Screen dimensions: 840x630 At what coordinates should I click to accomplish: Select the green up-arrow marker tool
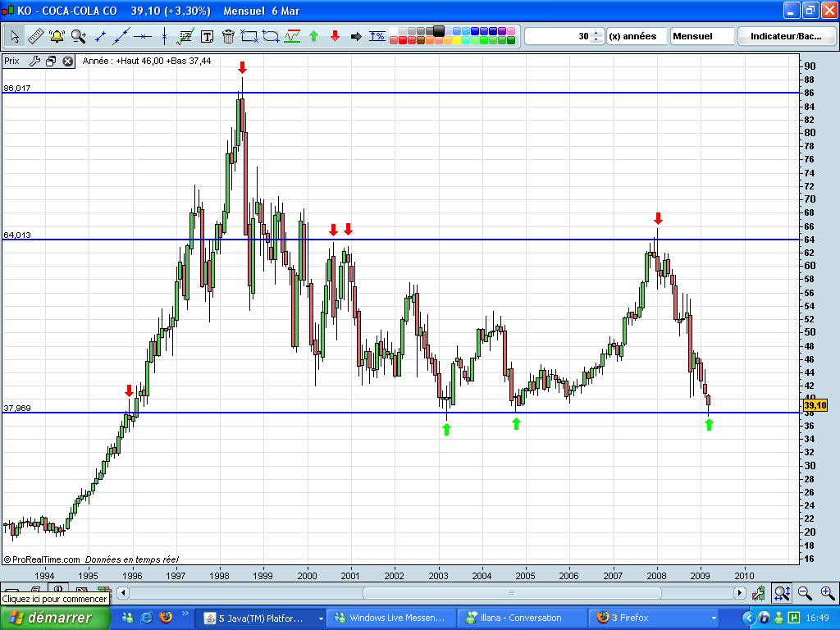(x=314, y=36)
